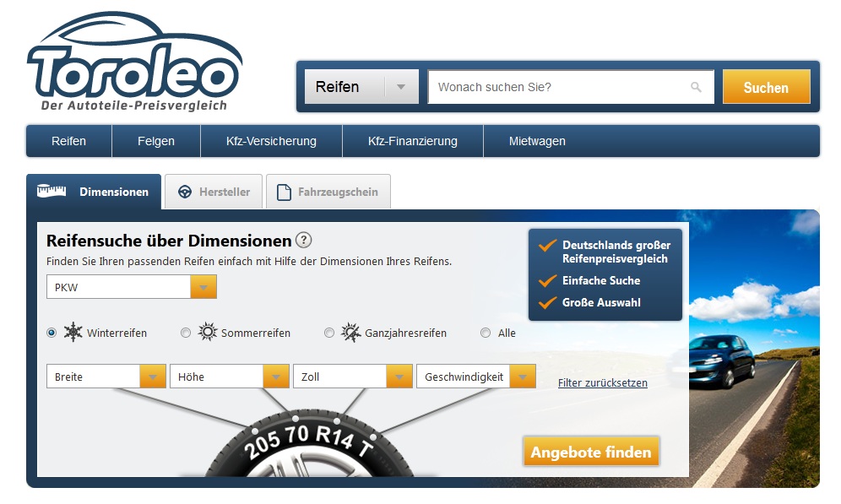Click the magnifier icon in search field
841x504 pixels.
(696, 87)
